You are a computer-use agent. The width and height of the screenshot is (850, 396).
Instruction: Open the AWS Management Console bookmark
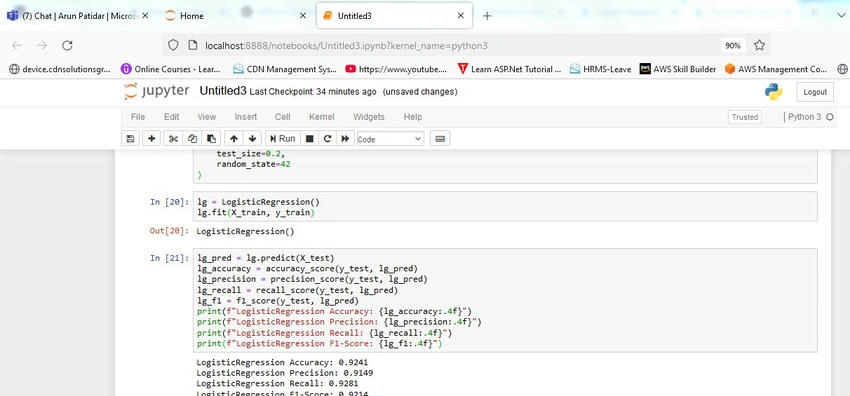tap(776, 69)
